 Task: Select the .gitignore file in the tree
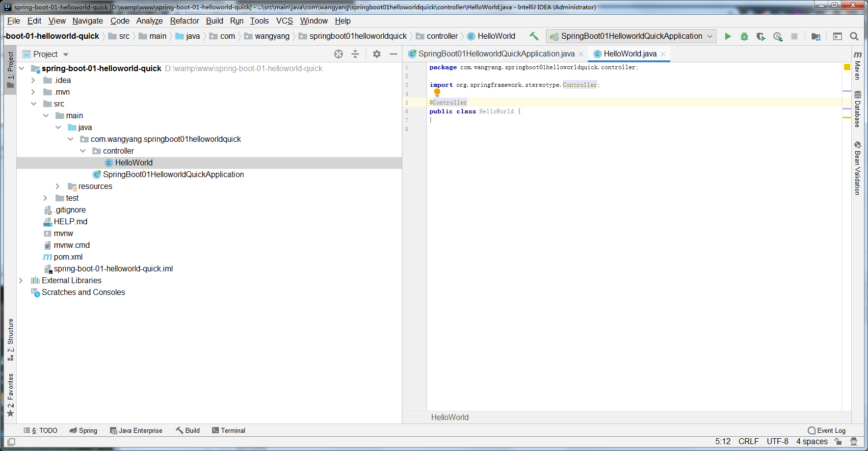coord(70,210)
